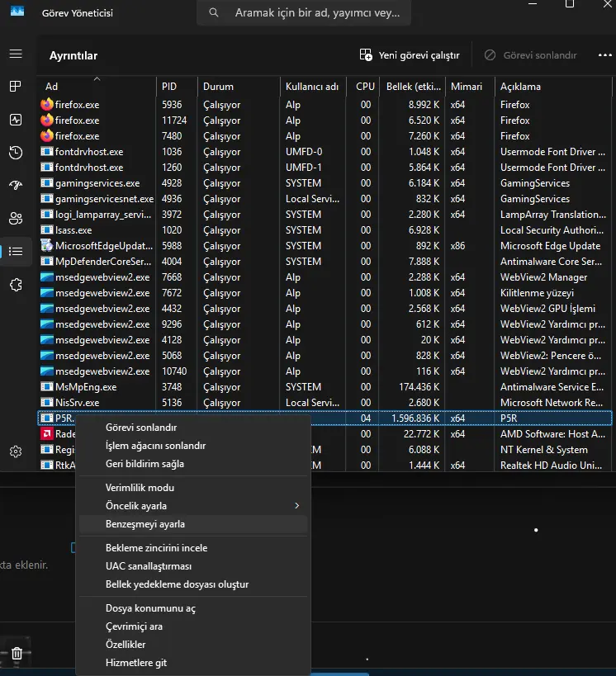616x676 pixels.
Task: Click the NisSrv.exe process icon
Action: 46,402
